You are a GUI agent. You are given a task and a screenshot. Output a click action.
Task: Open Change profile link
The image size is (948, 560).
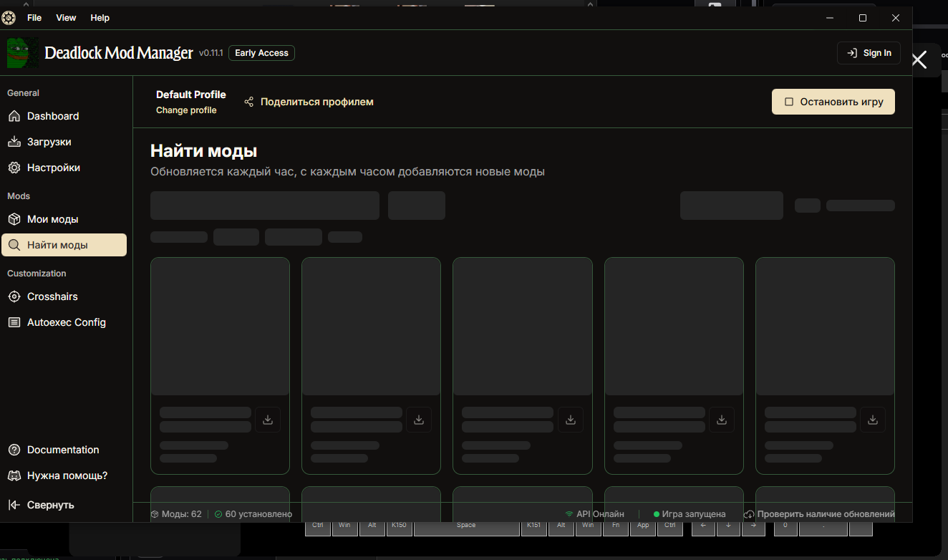tap(188, 110)
